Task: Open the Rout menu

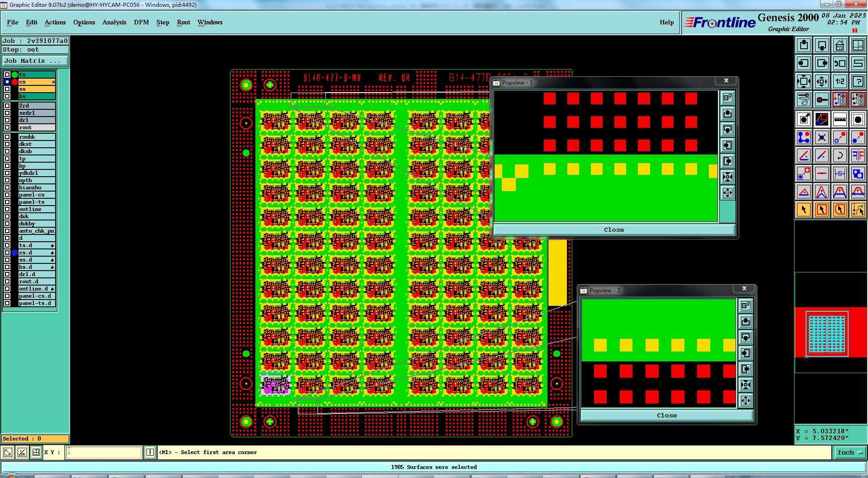Action: 184,22
